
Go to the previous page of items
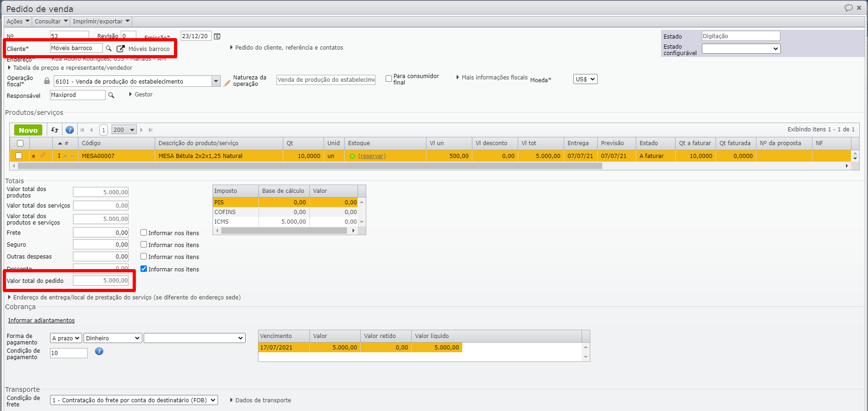[91, 130]
